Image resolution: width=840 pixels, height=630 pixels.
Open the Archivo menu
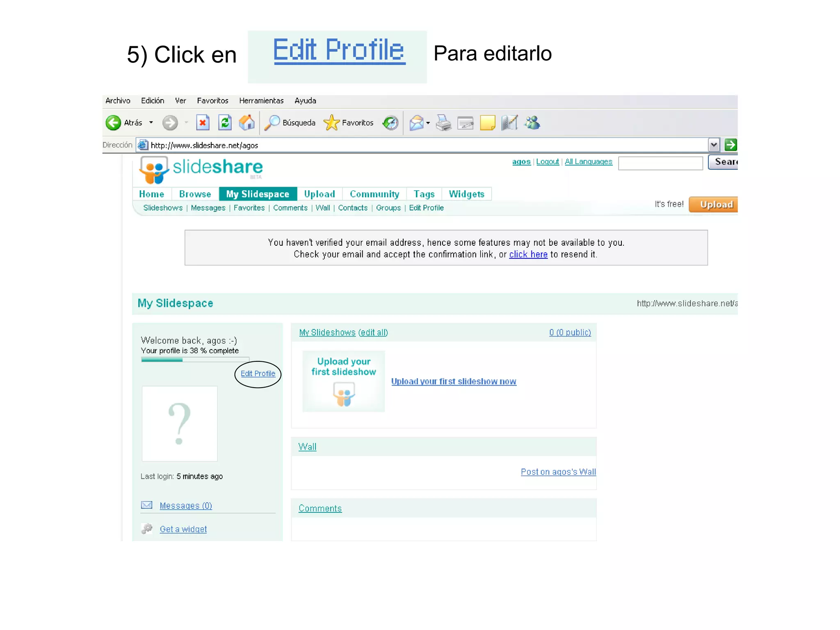click(118, 100)
